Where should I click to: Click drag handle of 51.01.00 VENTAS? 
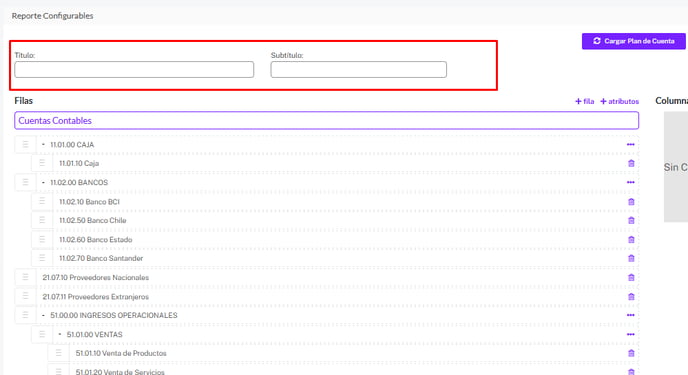coord(42,334)
